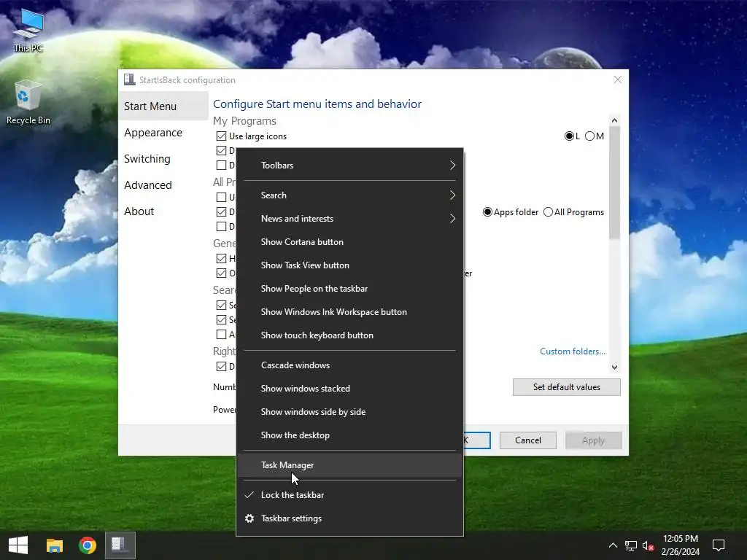
Task: Click the taskbar clock and date
Action: 681,545
